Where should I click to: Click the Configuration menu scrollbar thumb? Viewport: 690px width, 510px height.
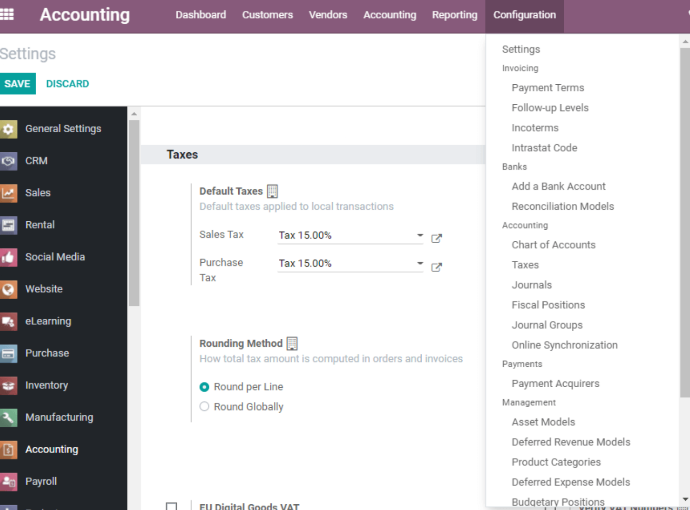pos(685,222)
